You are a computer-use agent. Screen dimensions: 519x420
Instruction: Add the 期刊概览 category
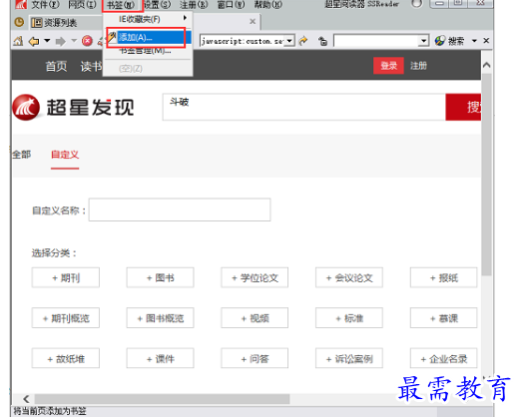[x=66, y=318]
